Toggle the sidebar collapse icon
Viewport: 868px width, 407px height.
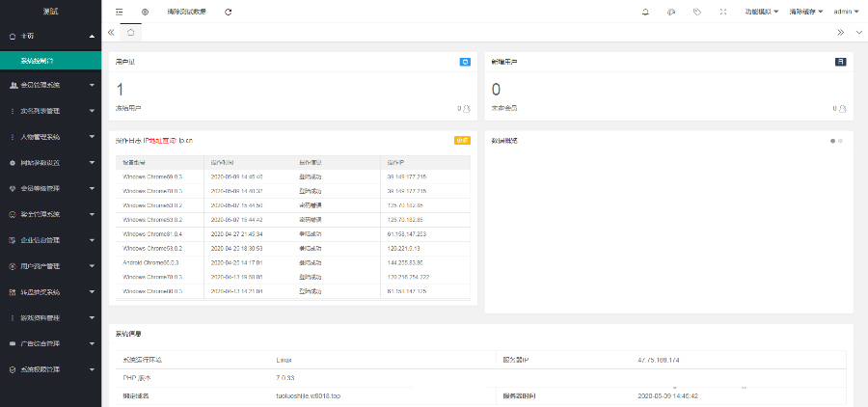pyautogui.click(x=119, y=12)
